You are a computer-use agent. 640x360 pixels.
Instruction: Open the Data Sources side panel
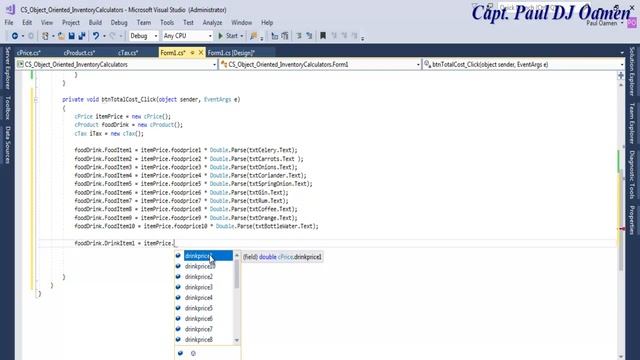7,145
